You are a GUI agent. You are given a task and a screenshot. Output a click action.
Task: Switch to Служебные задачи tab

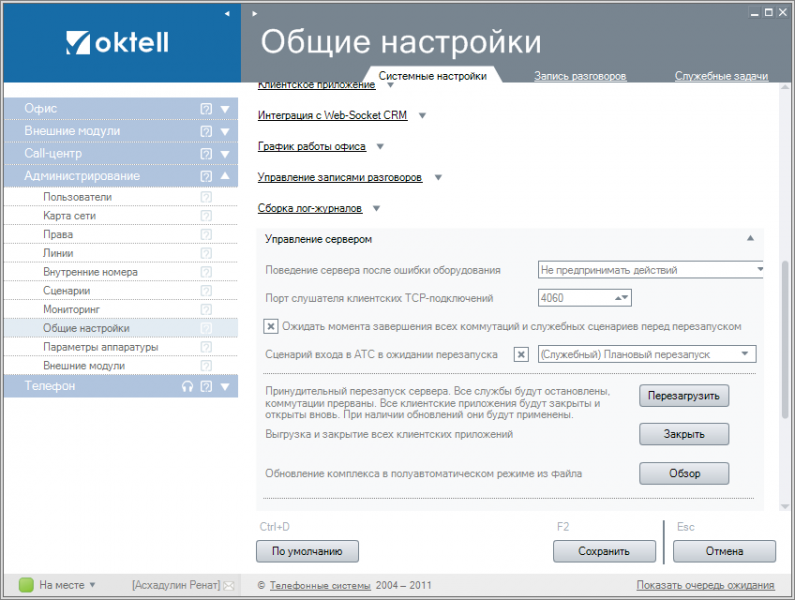point(721,76)
